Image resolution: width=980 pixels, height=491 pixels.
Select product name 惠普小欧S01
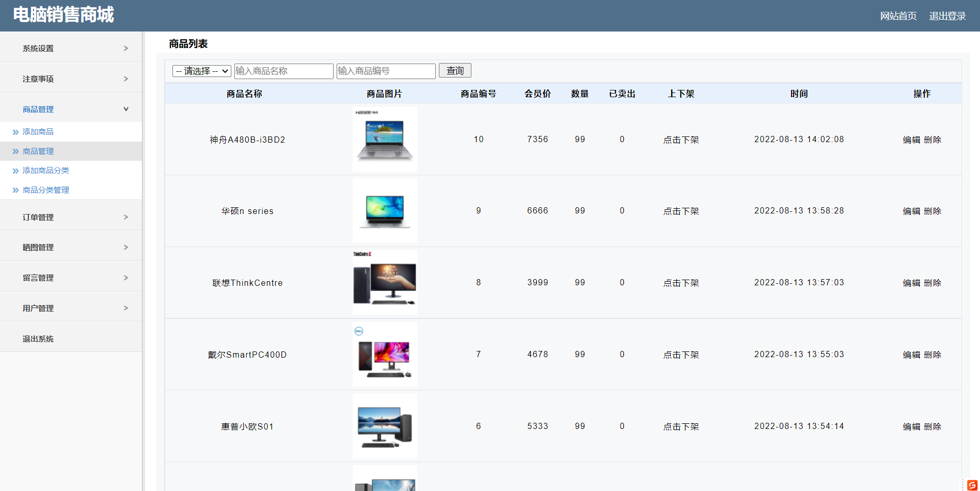(247, 426)
